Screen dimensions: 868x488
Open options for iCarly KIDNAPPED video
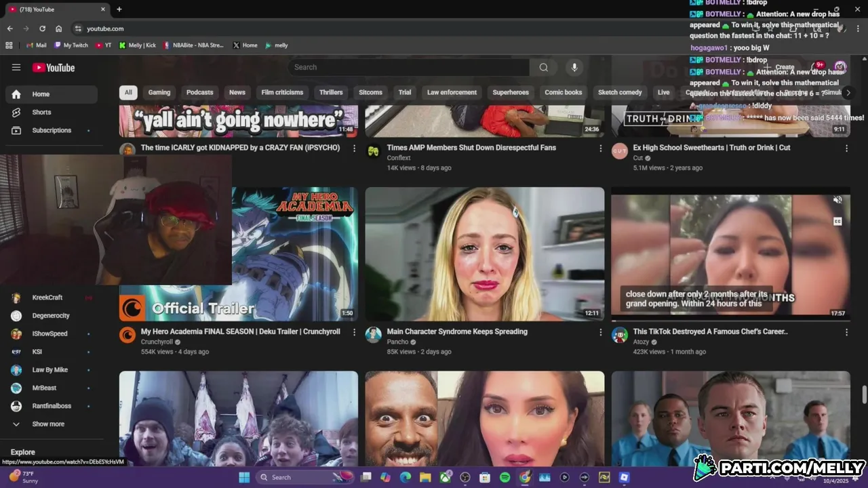[x=354, y=148]
